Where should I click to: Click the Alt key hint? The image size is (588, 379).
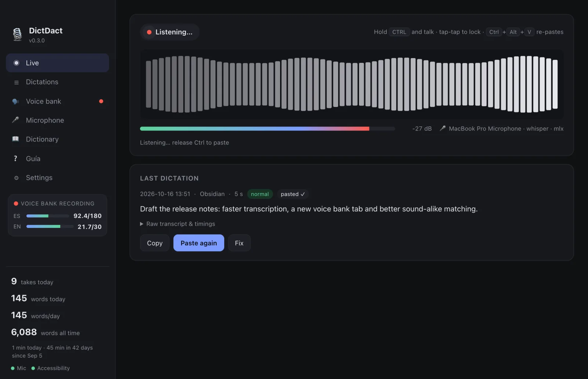pos(513,32)
